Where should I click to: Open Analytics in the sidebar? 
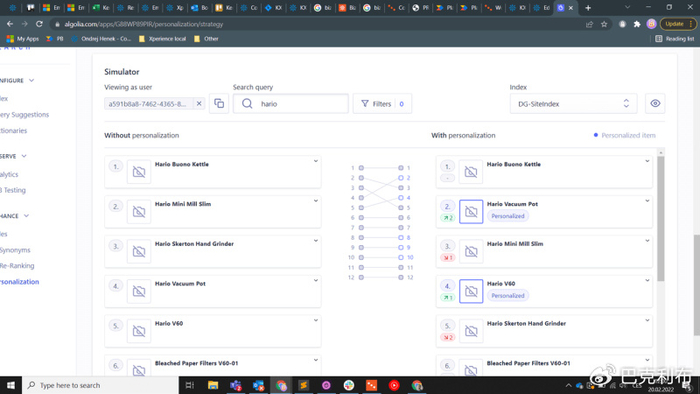[x=9, y=174]
